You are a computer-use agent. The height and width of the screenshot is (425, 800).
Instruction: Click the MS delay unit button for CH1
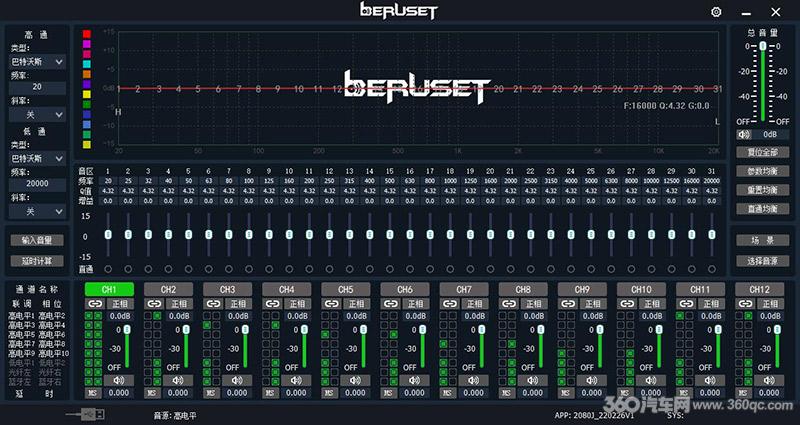pos(93,393)
